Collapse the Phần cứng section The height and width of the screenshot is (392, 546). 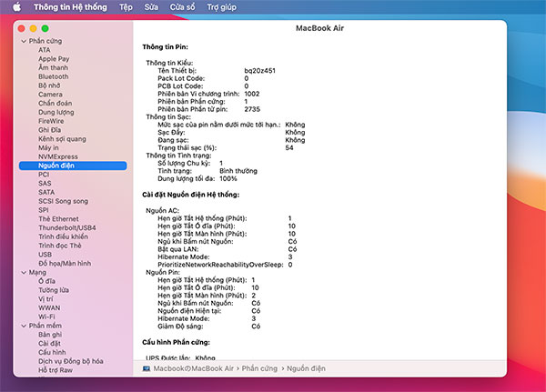pos(24,41)
